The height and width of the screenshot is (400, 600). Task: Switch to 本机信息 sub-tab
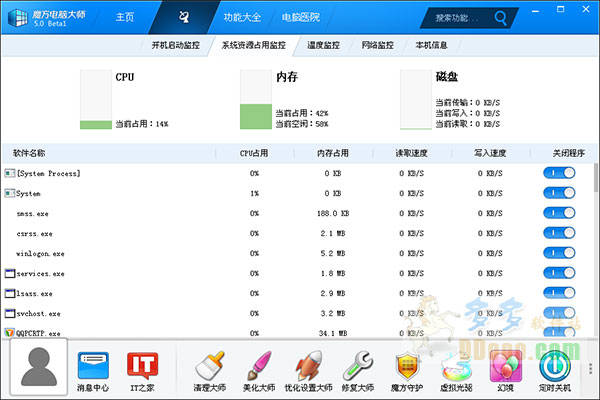click(432, 45)
